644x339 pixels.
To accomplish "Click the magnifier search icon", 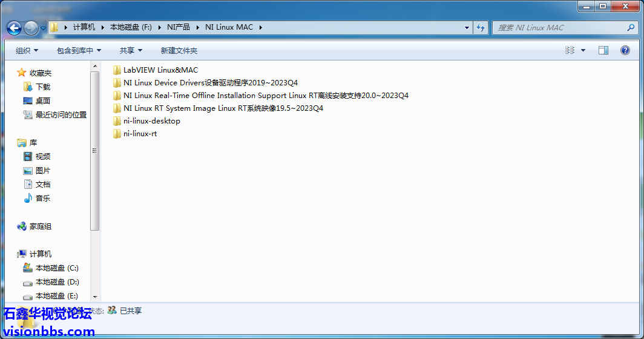I will tap(631, 27).
